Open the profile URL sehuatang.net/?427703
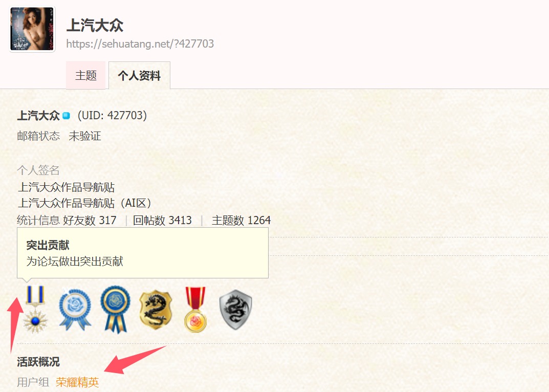 140,44
